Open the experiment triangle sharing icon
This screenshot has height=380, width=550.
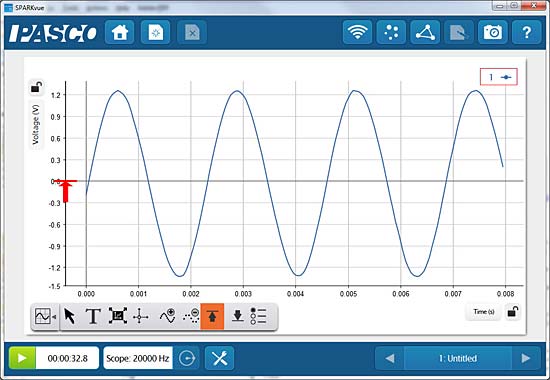click(x=425, y=32)
